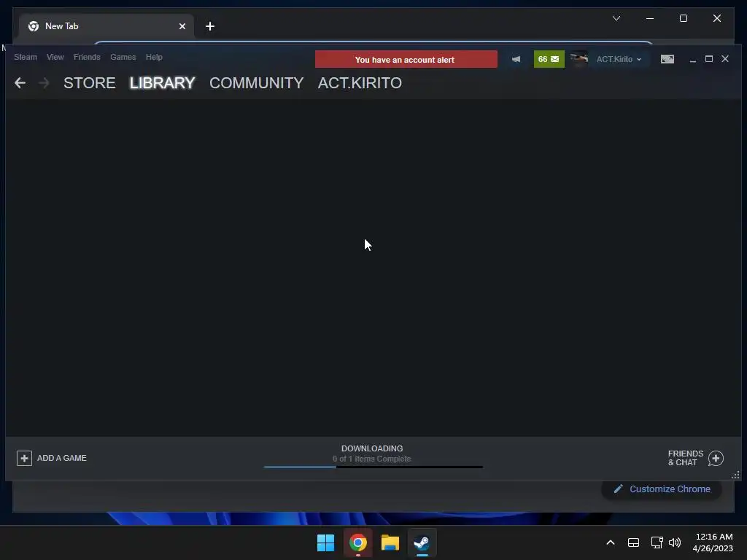The image size is (747, 560).
Task: Open the network tray icon
Action: tap(657, 542)
